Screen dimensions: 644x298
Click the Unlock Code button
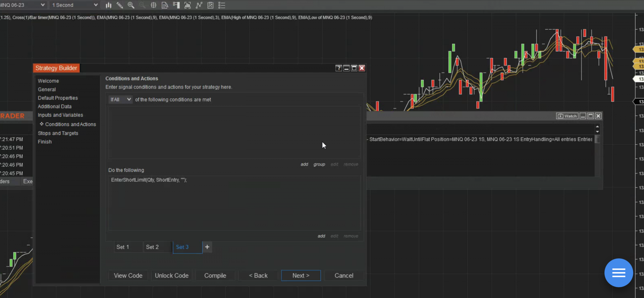(172, 275)
